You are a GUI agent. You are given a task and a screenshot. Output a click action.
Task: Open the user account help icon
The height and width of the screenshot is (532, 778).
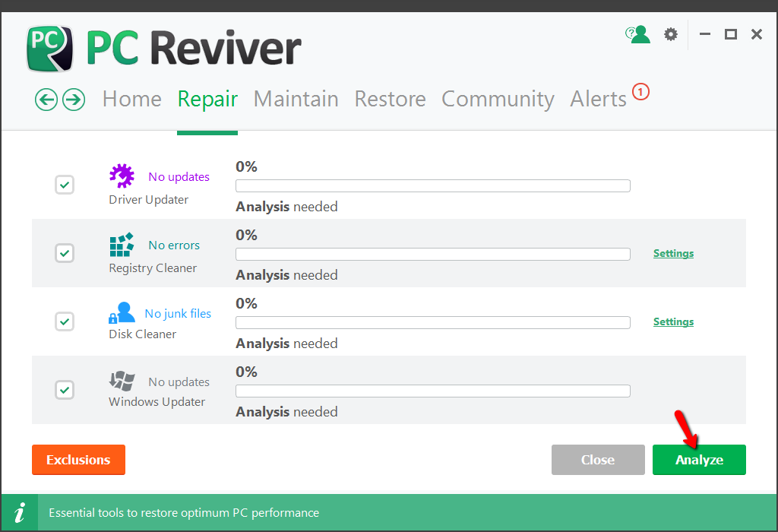638,34
